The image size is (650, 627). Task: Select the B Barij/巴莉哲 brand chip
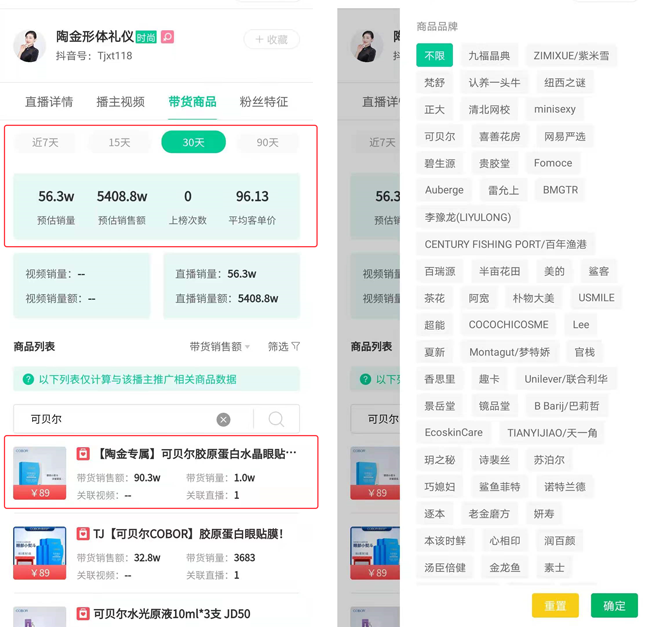click(567, 406)
